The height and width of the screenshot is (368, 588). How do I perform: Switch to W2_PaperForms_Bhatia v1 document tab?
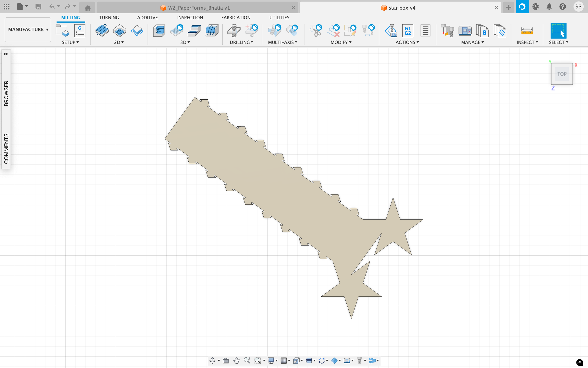click(197, 8)
